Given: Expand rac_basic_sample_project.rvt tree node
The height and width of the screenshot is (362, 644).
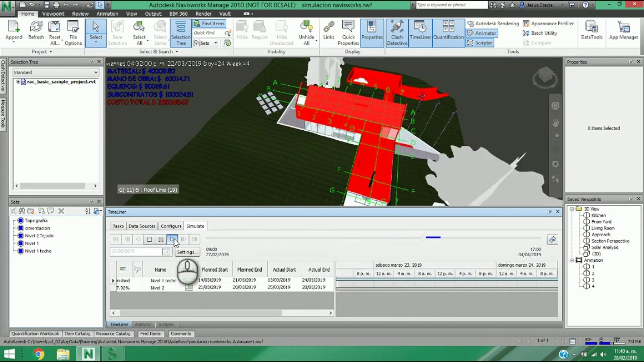Looking at the screenshot, I should coord(18,81).
